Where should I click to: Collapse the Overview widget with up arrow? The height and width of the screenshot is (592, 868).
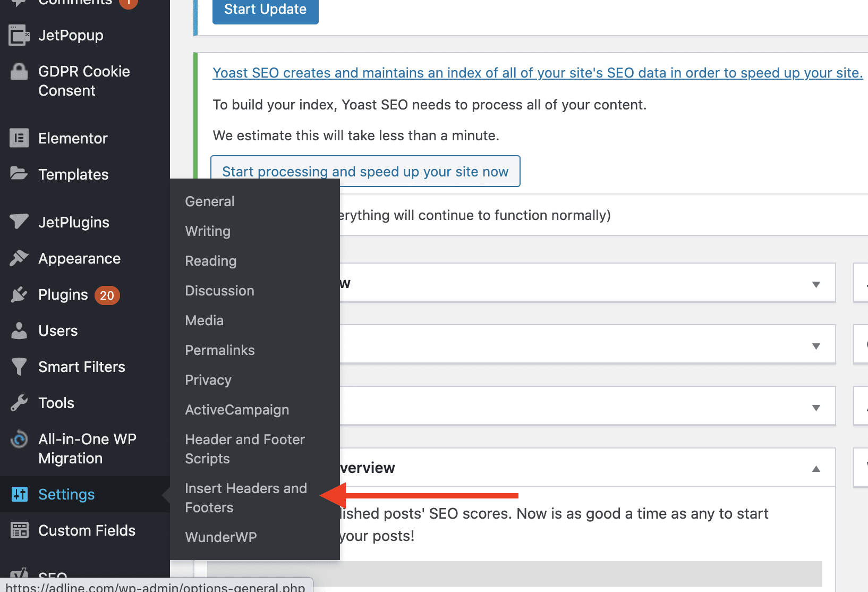(816, 469)
